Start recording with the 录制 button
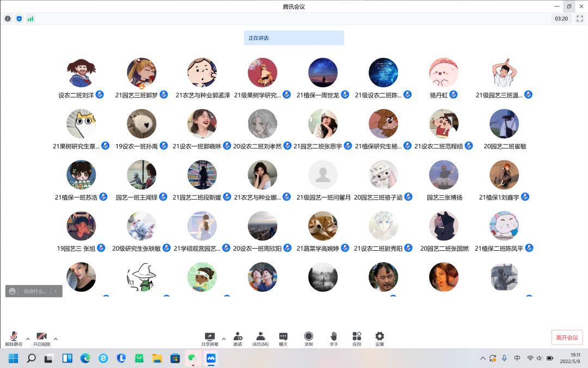588x368 pixels. 309,339
